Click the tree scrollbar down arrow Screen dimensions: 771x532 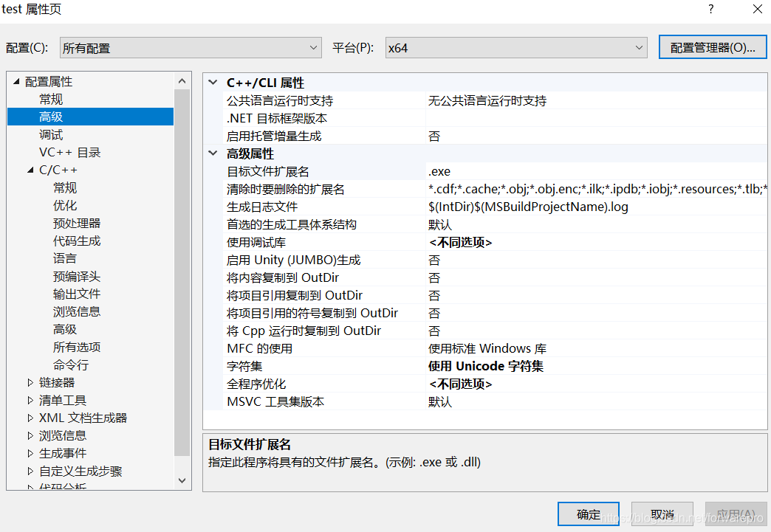182,480
